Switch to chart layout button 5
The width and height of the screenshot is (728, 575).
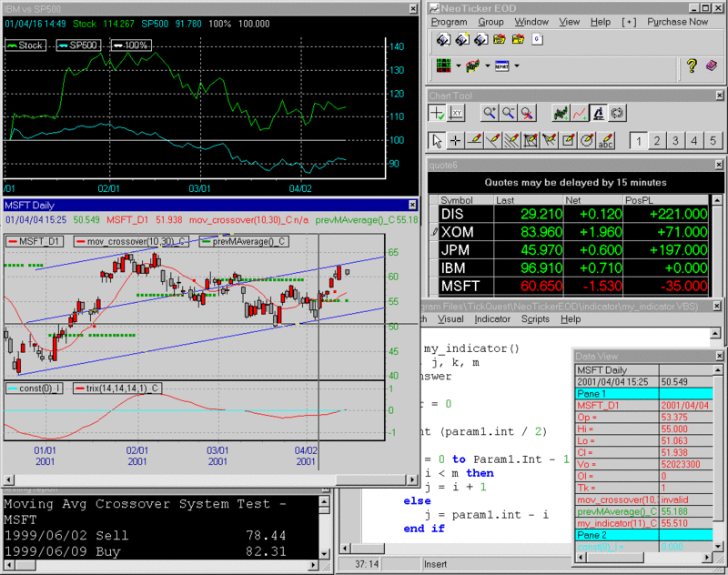(713, 141)
